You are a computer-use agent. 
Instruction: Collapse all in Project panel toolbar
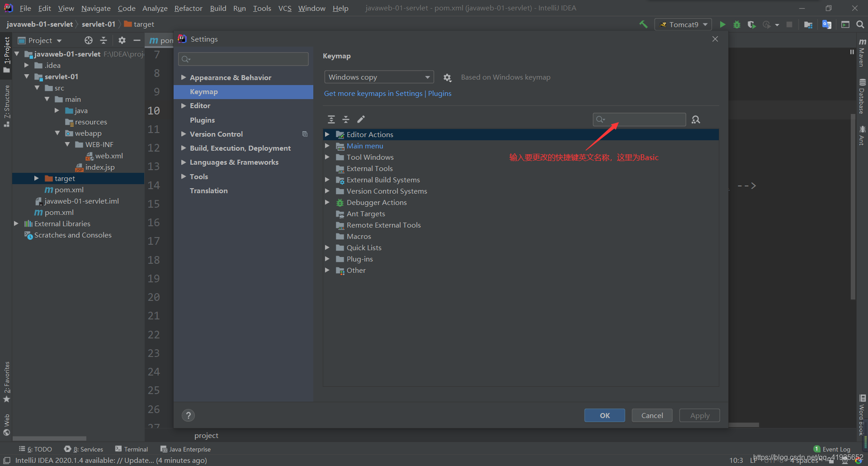coord(104,40)
